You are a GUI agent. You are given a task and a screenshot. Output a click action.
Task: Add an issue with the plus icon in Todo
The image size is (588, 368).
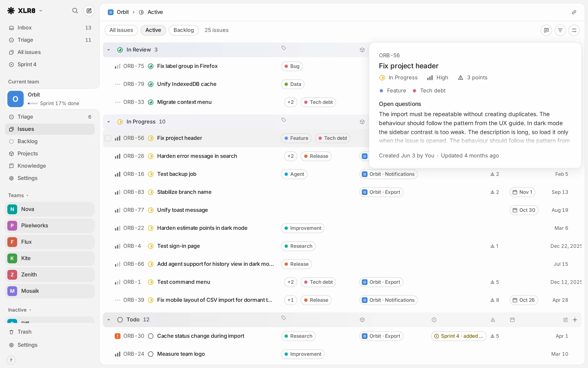coord(575,320)
